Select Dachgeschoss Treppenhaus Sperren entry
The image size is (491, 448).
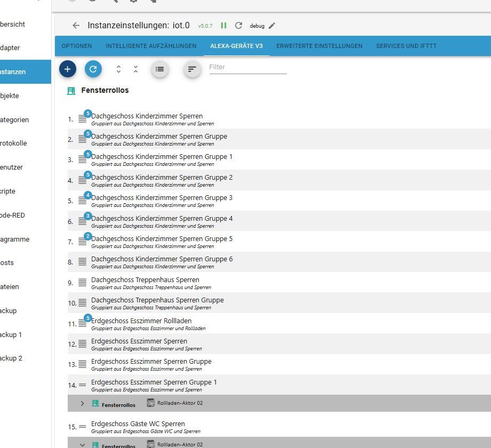(145, 280)
